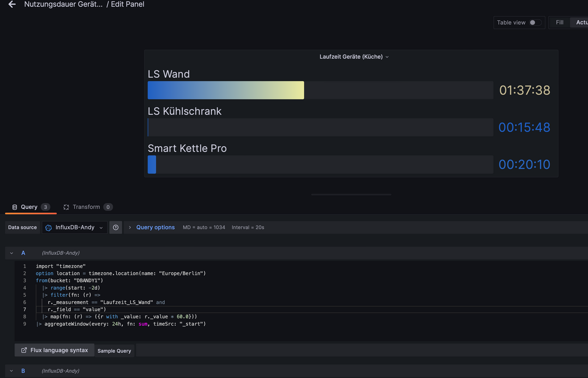
Task: Expand Query options
Action: [155, 227]
